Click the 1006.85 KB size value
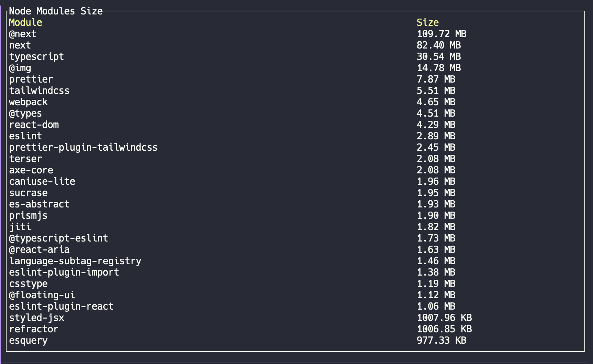593x364 pixels. [x=444, y=329]
